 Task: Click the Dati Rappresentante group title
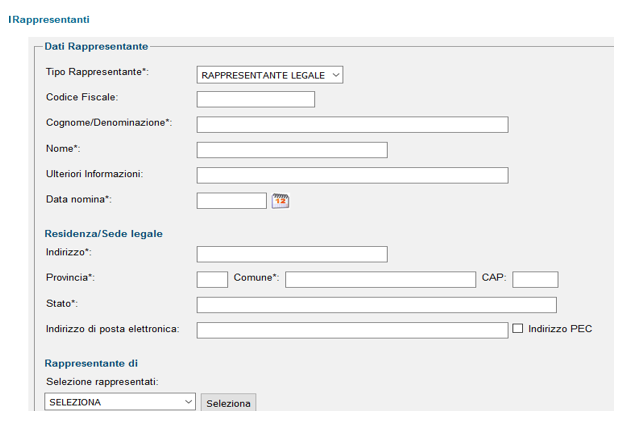coord(96,46)
